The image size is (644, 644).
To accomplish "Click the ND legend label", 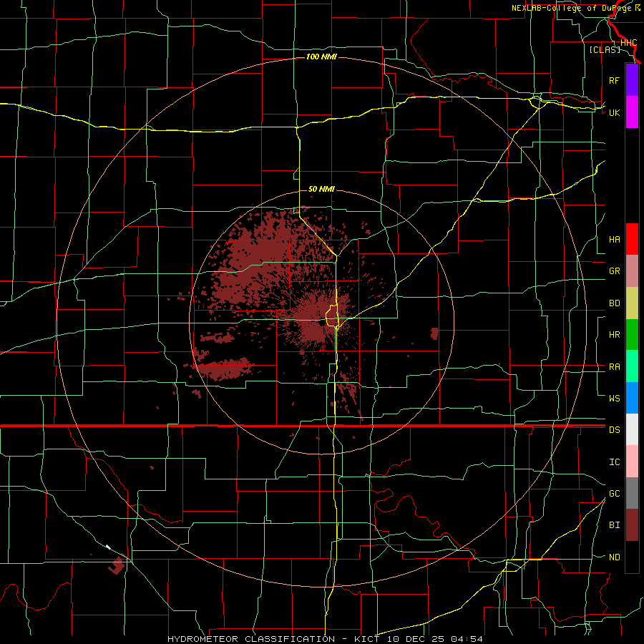I will (x=614, y=557).
